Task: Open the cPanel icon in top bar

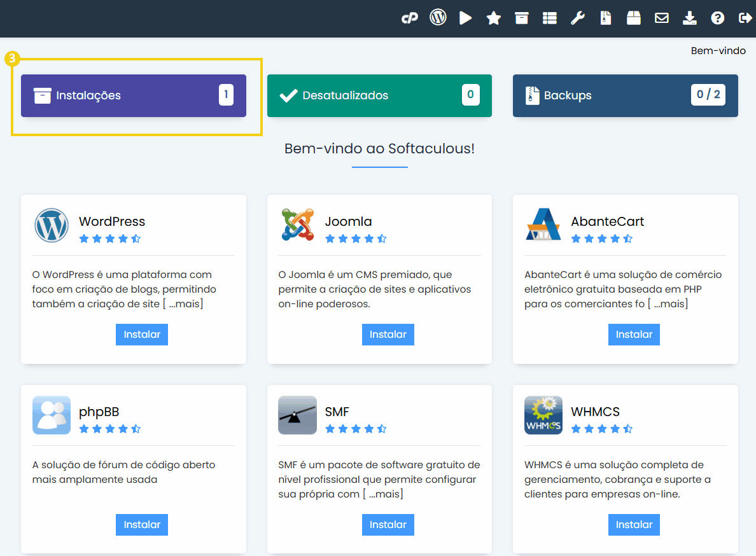Action: (409, 18)
